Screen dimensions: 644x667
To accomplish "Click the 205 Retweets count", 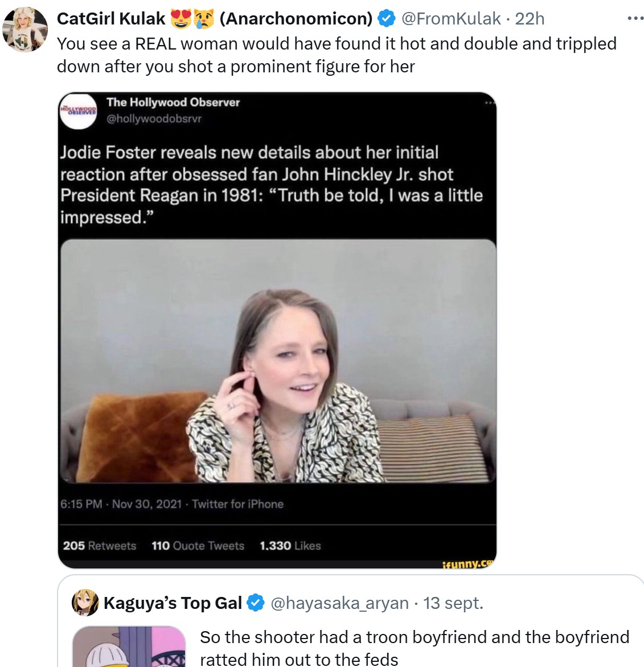I will coord(100,546).
